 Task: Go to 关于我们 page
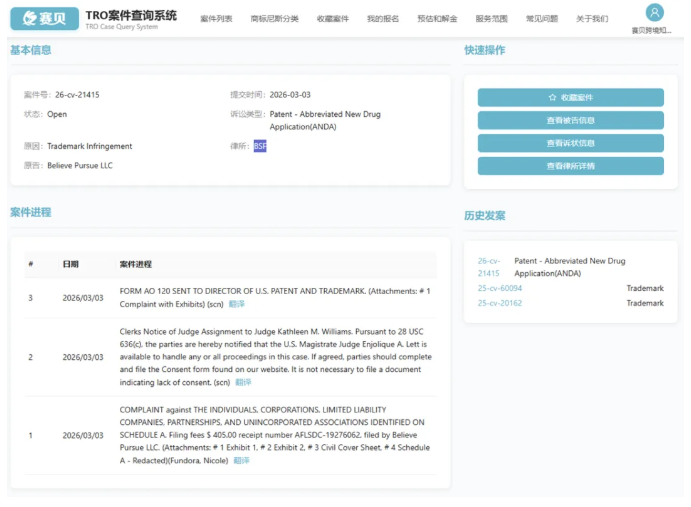(x=591, y=19)
